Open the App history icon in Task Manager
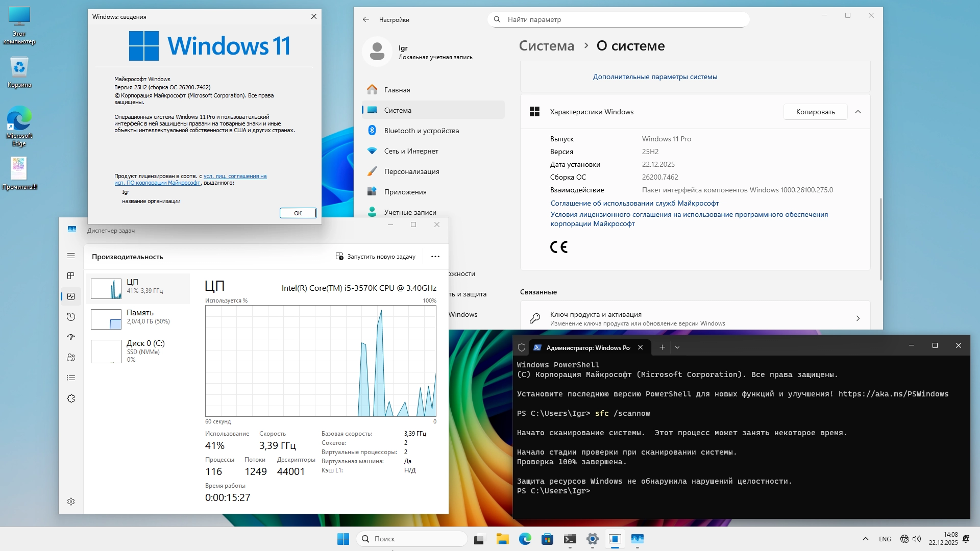 click(x=71, y=317)
